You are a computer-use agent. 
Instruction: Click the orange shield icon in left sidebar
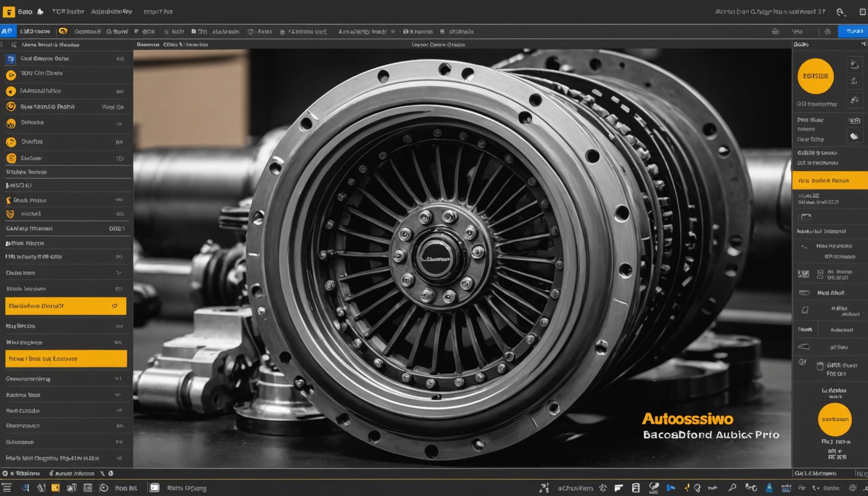pyautogui.click(x=10, y=214)
